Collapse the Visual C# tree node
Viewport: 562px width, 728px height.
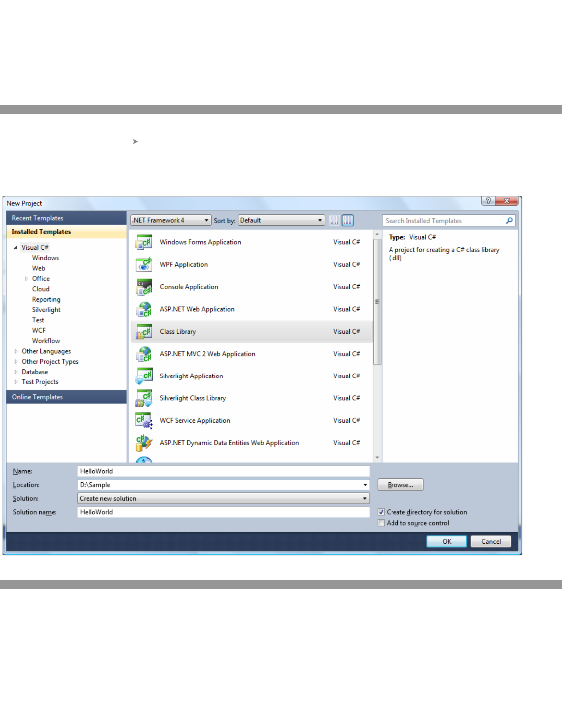point(15,248)
